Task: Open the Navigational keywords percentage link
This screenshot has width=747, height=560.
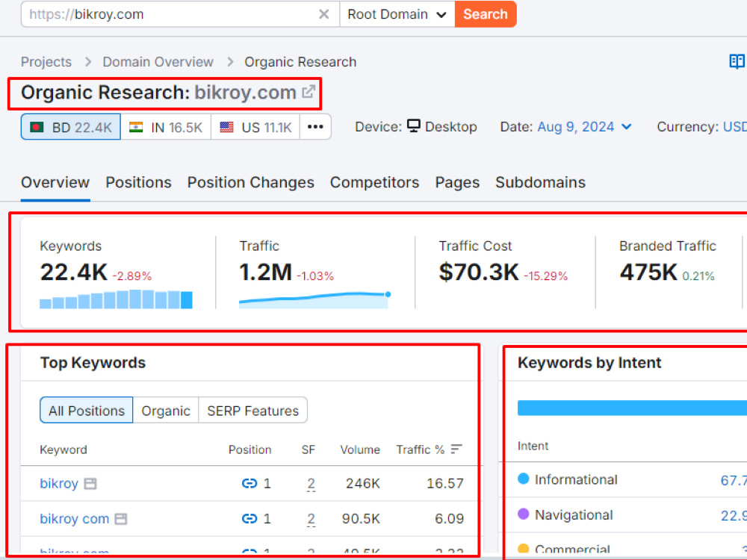Action: (x=734, y=515)
